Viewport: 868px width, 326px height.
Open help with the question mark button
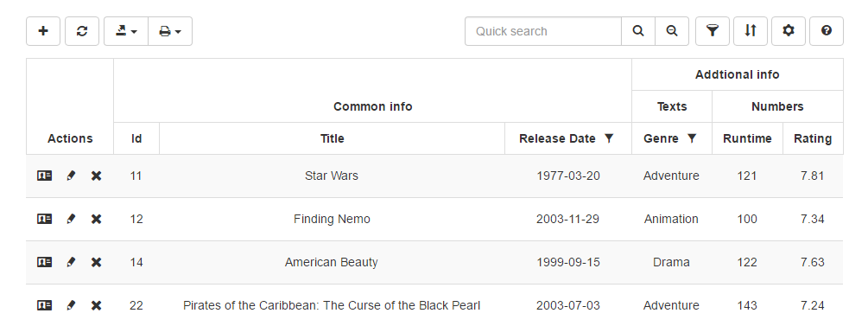(827, 31)
